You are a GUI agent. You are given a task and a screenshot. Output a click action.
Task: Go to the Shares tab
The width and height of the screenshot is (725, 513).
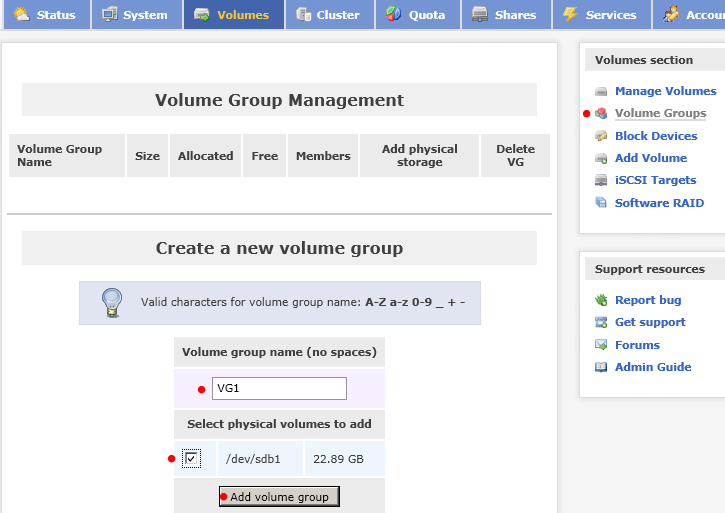pyautogui.click(x=507, y=14)
